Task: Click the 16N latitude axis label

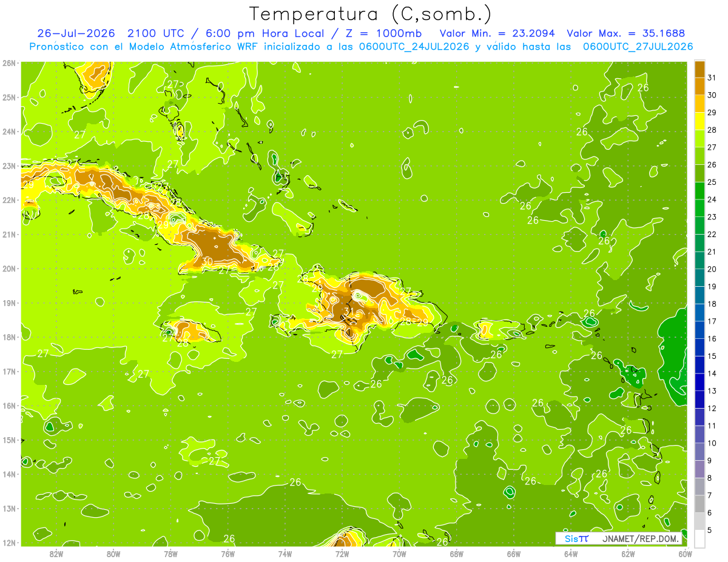Action: [9, 406]
